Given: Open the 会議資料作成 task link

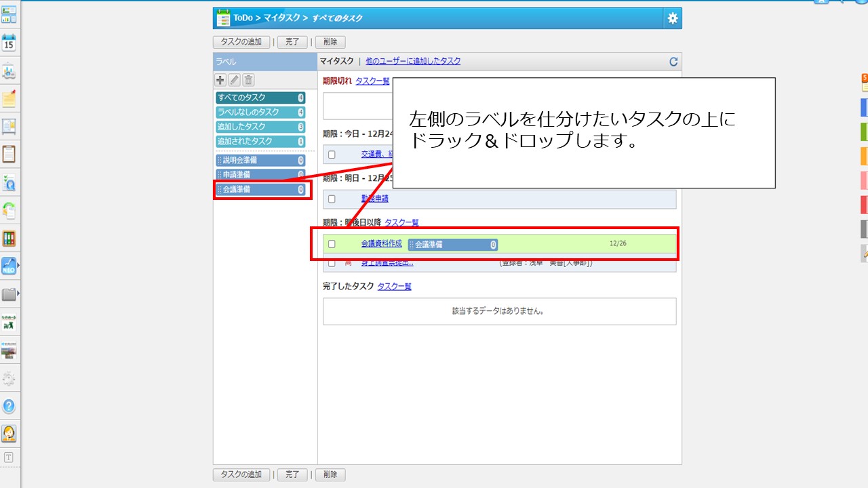Looking at the screenshot, I should (381, 243).
